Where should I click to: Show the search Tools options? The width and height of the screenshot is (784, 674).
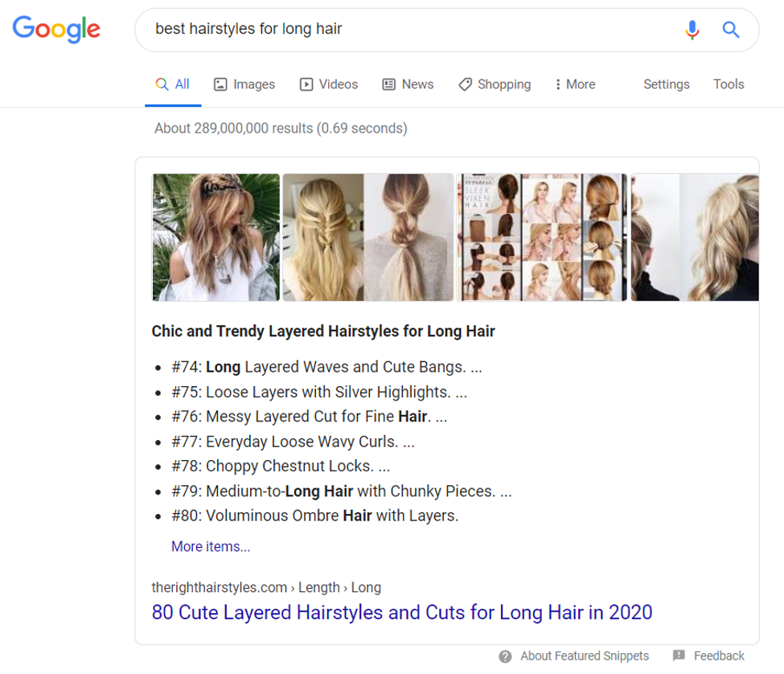[x=729, y=84]
